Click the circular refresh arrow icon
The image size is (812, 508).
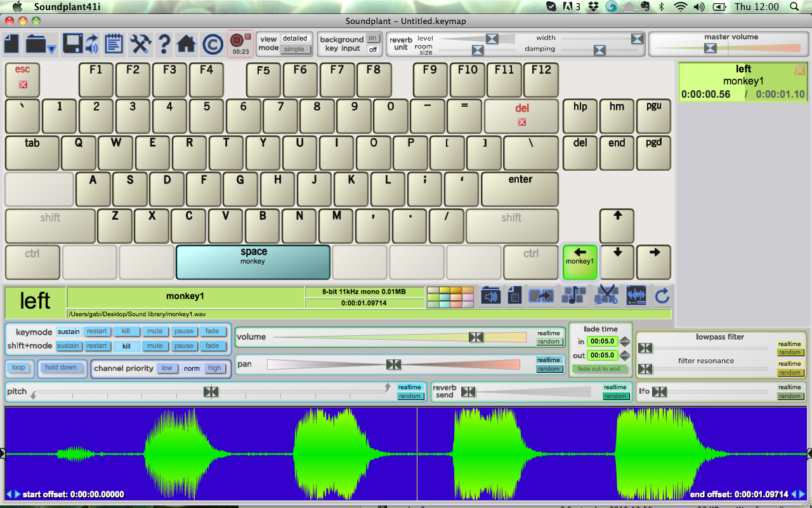point(662,295)
